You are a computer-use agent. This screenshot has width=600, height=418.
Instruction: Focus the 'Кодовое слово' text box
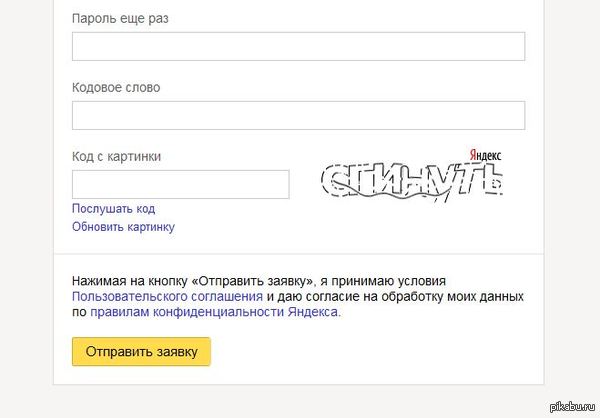[298, 116]
